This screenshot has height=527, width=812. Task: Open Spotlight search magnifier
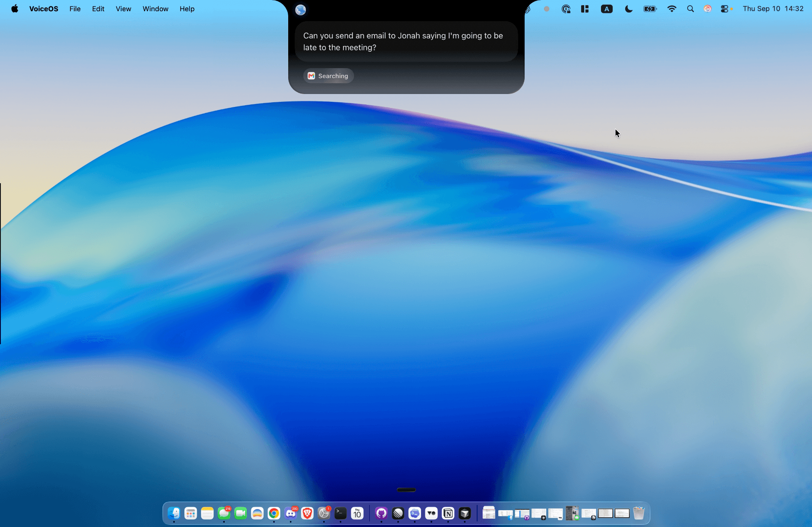coord(690,9)
